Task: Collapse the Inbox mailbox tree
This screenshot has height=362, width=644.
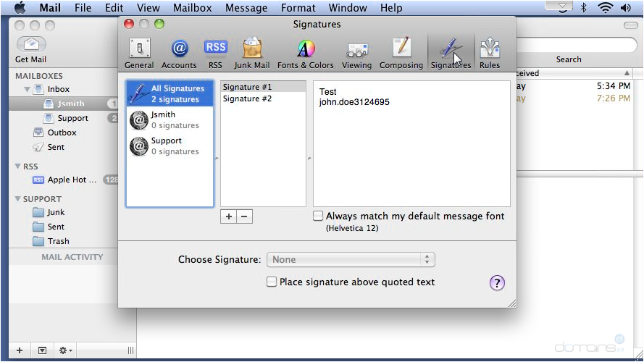Action: pyautogui.click(x=28, y=89)
